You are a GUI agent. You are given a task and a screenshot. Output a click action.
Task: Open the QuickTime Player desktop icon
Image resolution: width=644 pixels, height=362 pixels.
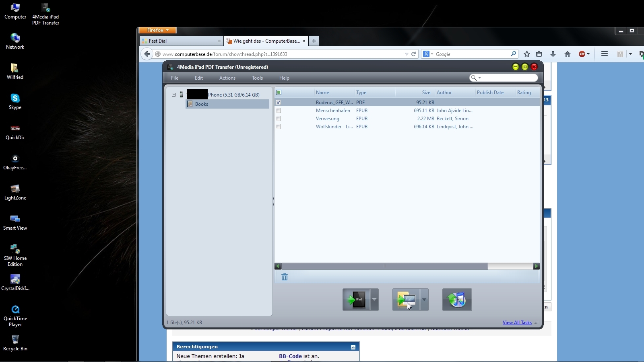pyautogui.click(x=15, y=315)
